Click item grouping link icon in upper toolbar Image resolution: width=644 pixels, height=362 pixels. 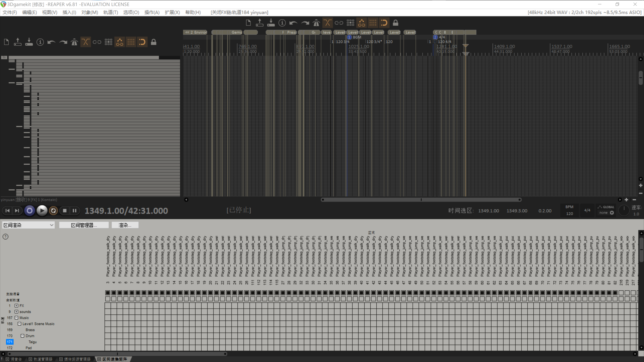(x=339, y=23)
